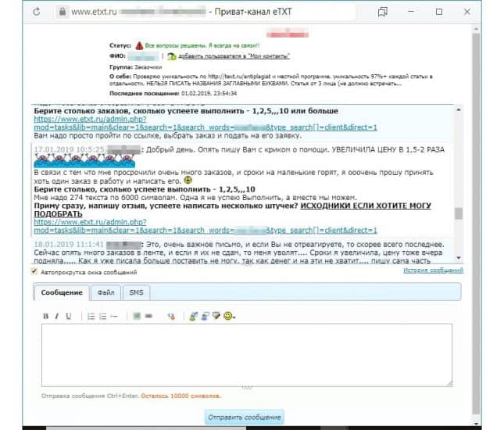Click the blue pen editor icon

click(205, 316)
